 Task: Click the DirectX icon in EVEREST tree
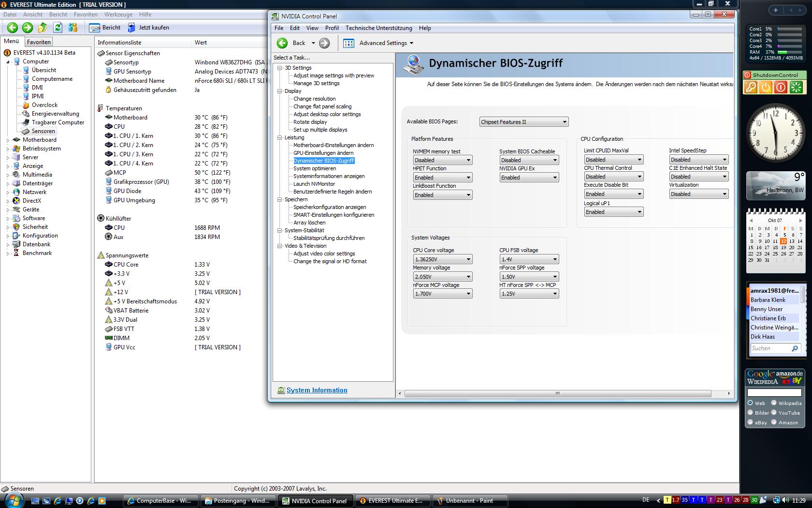16,201
